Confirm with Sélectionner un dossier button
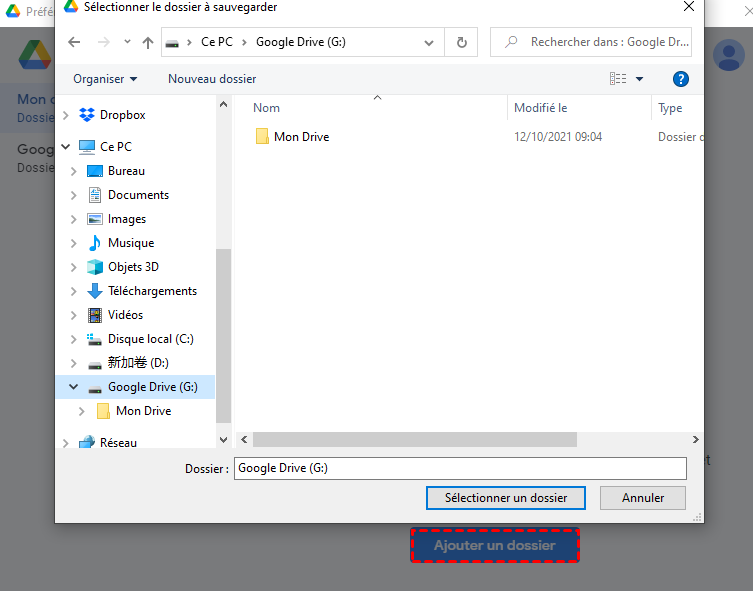 (x=506, y=498)
